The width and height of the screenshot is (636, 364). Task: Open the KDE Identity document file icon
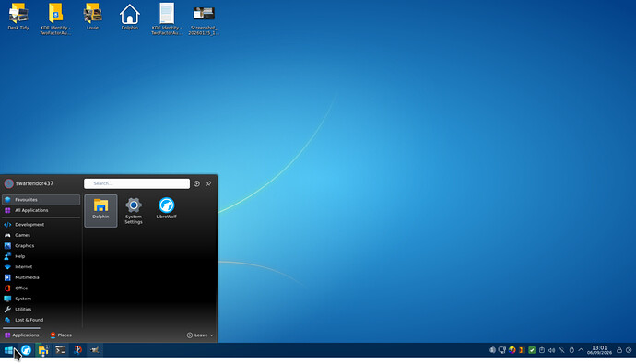pos(167,18)
